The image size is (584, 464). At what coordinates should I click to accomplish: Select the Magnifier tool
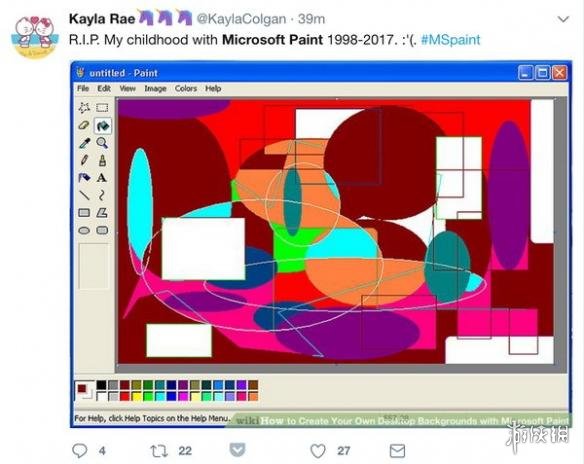[x=102, y=143]
